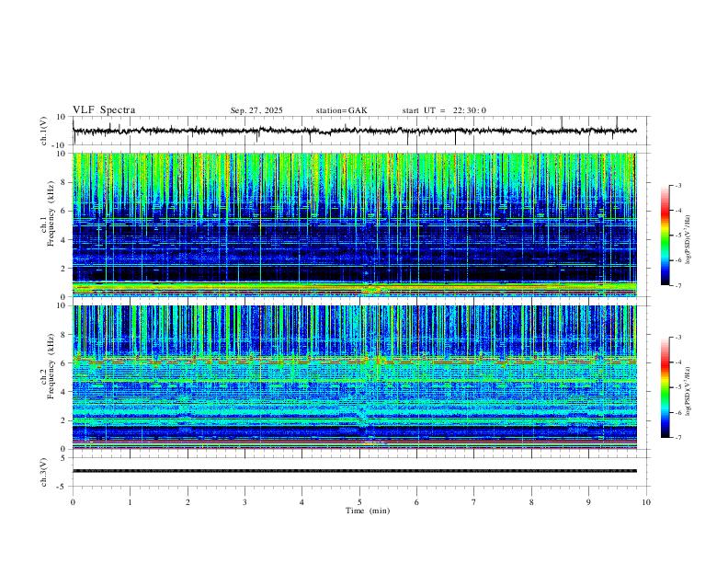Viewport: 728px width, 563px height.
Task: Click the 'start UT = 22:30:0' text
Action: click(444, 110)
